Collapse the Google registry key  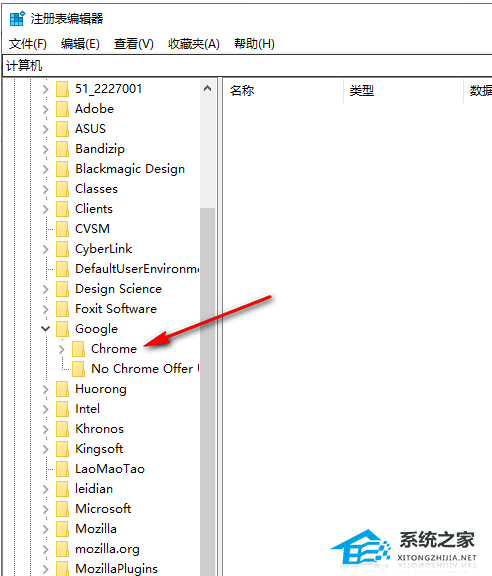pyautogui.click(x=46, y=328)
